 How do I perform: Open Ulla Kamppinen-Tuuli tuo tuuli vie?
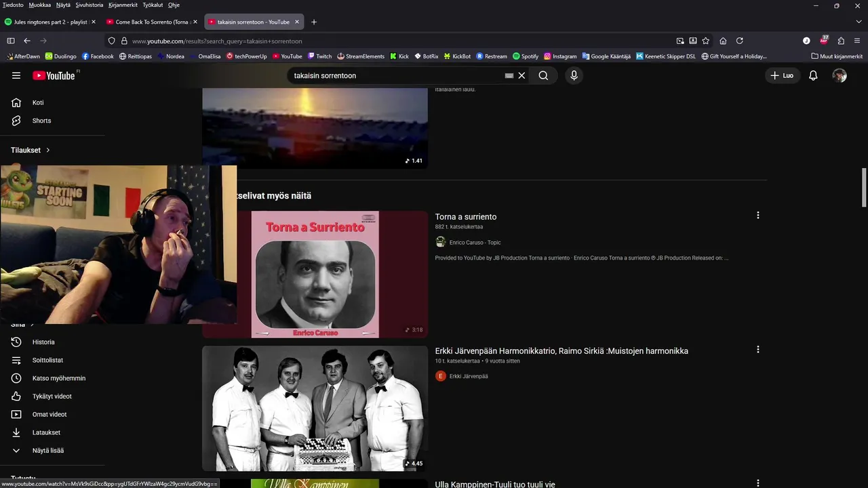(495, 485)
